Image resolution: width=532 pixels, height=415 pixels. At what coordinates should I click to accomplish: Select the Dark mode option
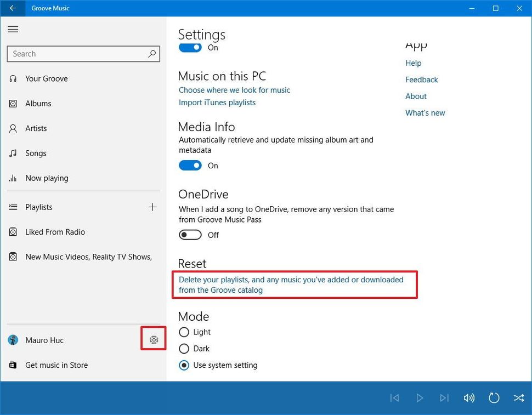pos(184,349)
